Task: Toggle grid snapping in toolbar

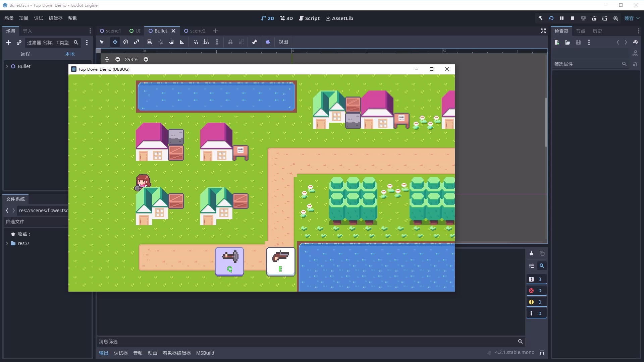Action: [x=206, y=42]
